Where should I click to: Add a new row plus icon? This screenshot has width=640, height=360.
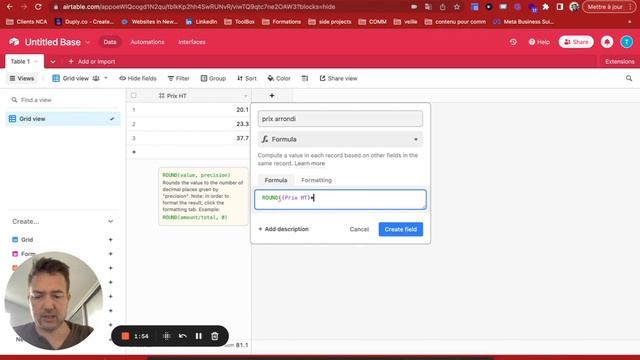pos(134,152)
